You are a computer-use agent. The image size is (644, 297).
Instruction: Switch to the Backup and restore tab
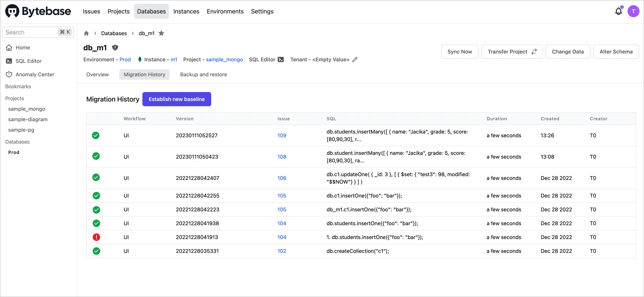coord(203,74)
